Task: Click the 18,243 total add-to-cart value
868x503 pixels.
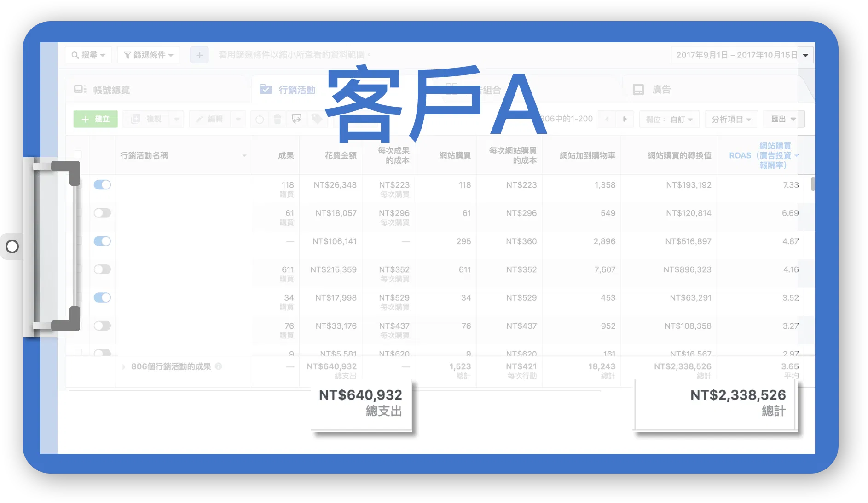Action: coord(602,366)
